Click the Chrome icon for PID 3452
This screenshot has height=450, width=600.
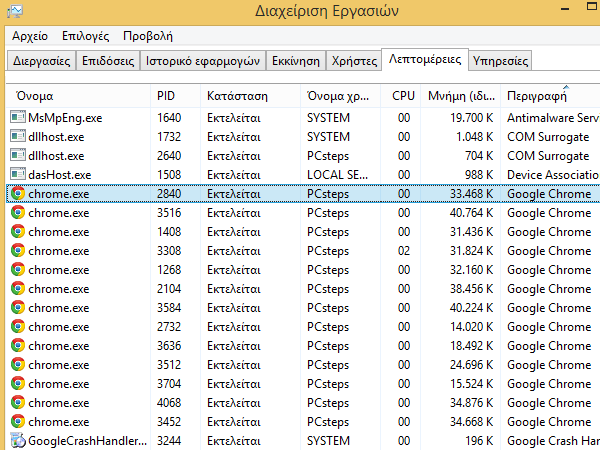(18, 421)
